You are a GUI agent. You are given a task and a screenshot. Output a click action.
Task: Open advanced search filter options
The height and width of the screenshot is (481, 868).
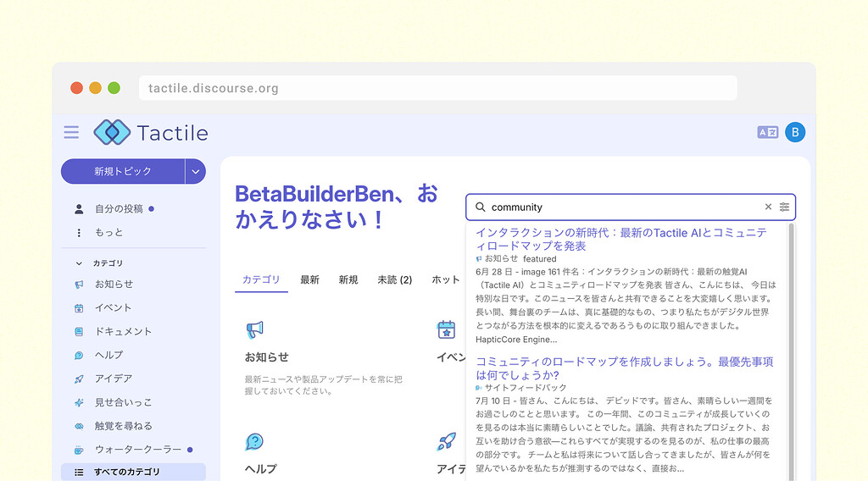(x=785, y=207)
